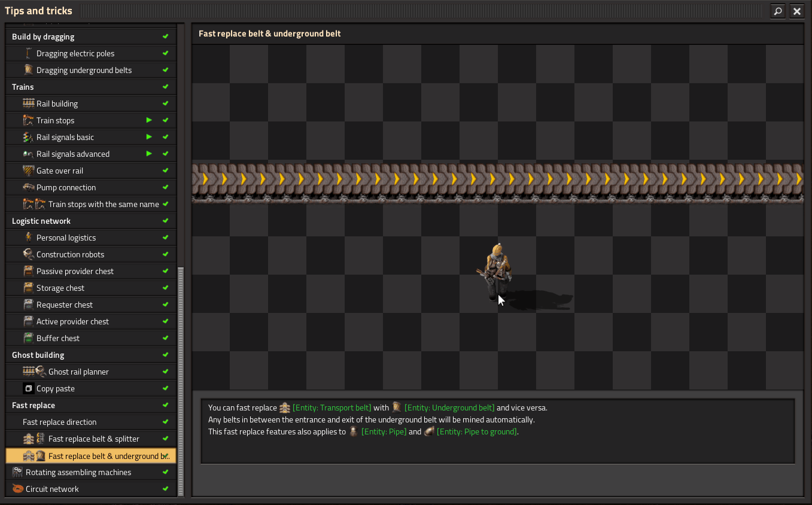Click the Gate over rail icon
812x505 pixels.
[x=29, y=171]
